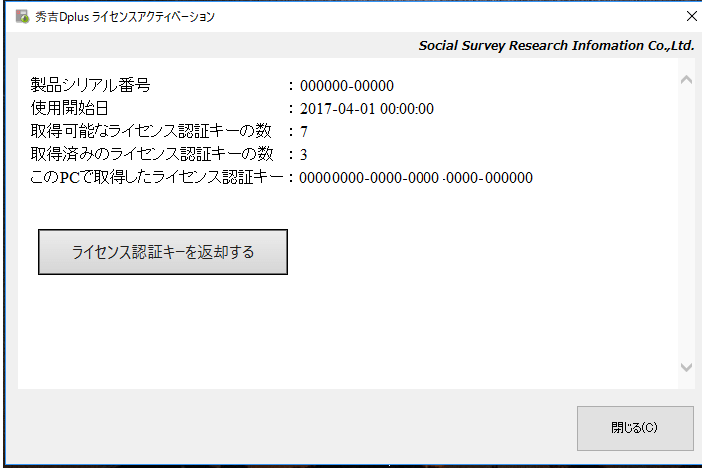Close the license activation window
702x468 pixels.
pos(692,16)
